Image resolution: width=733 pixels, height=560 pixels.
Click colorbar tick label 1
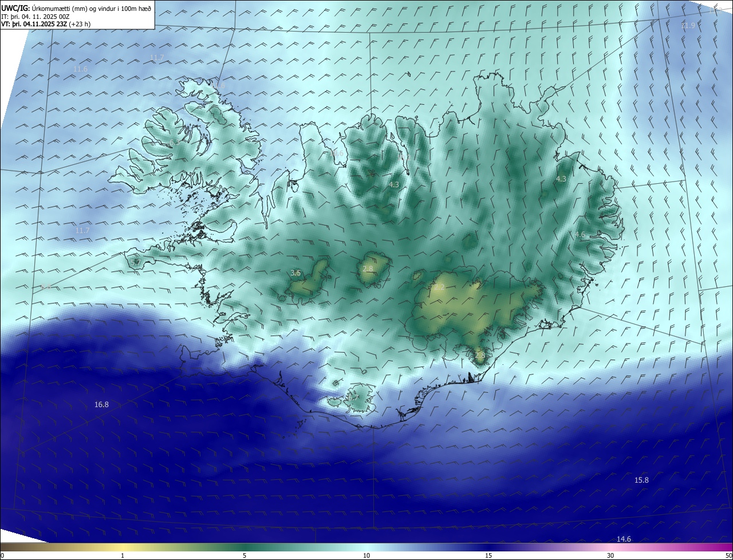[x=123, y=555]
